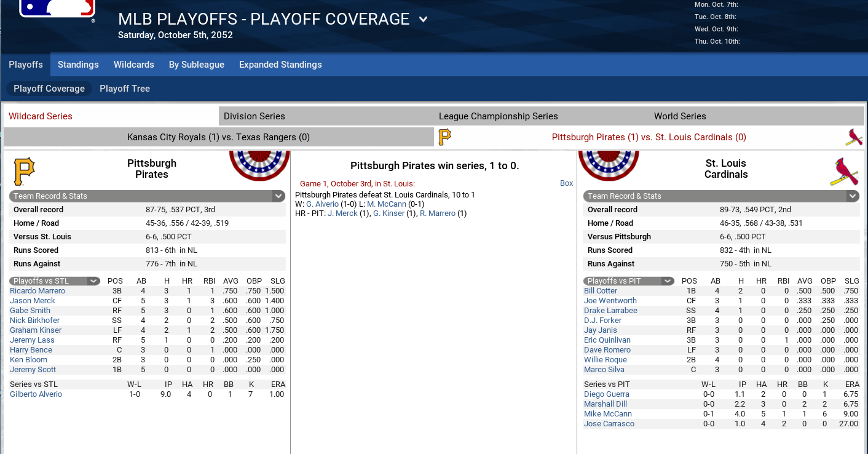Select the World Series tab
This screenshot has width=868, height=454.
(757, 116)
